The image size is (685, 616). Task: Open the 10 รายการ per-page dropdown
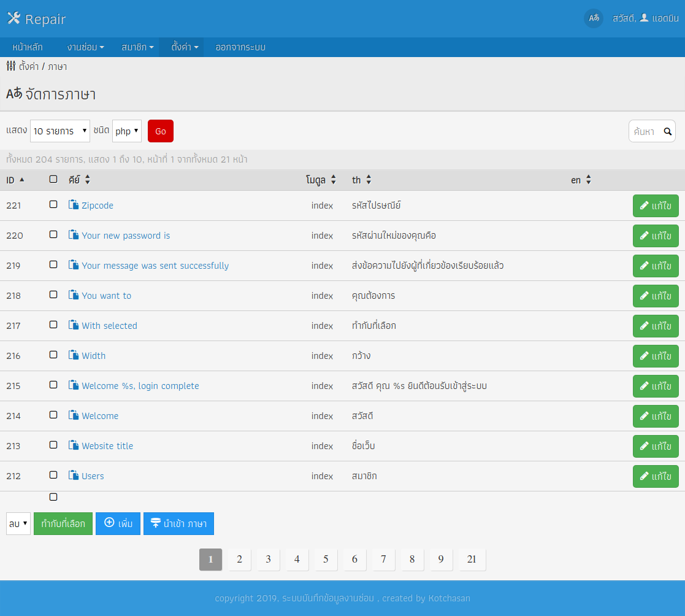coord(60,131)
